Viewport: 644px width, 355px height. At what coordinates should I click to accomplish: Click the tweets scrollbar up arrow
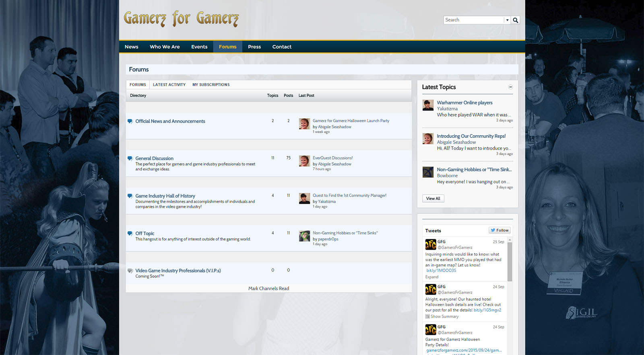[x=510, y=240]
